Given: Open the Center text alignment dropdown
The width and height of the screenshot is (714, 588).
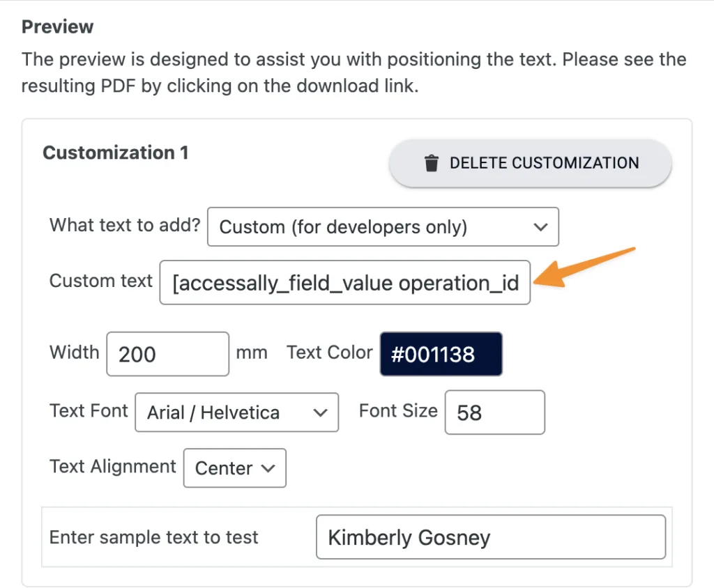Looking at the screenshot, I should click(x=234, y=468).
